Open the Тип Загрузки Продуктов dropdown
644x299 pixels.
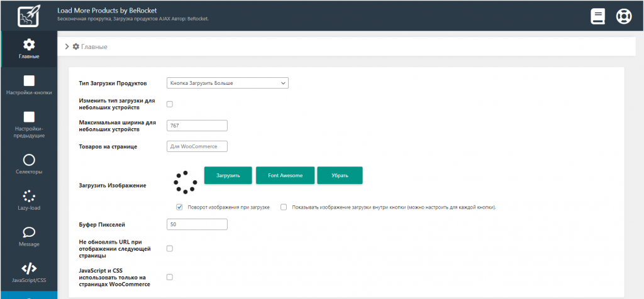pyautogui.click(x=227, y=83)
